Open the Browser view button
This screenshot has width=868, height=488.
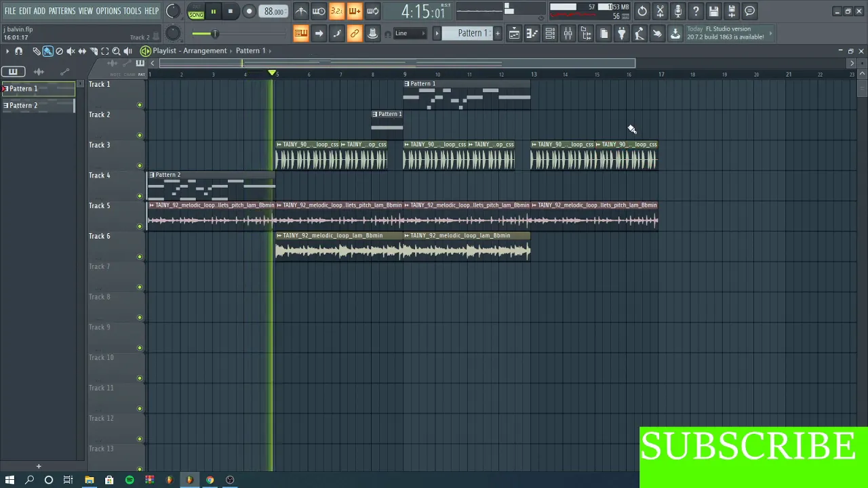pyautogui.click(x=586, y=33)
